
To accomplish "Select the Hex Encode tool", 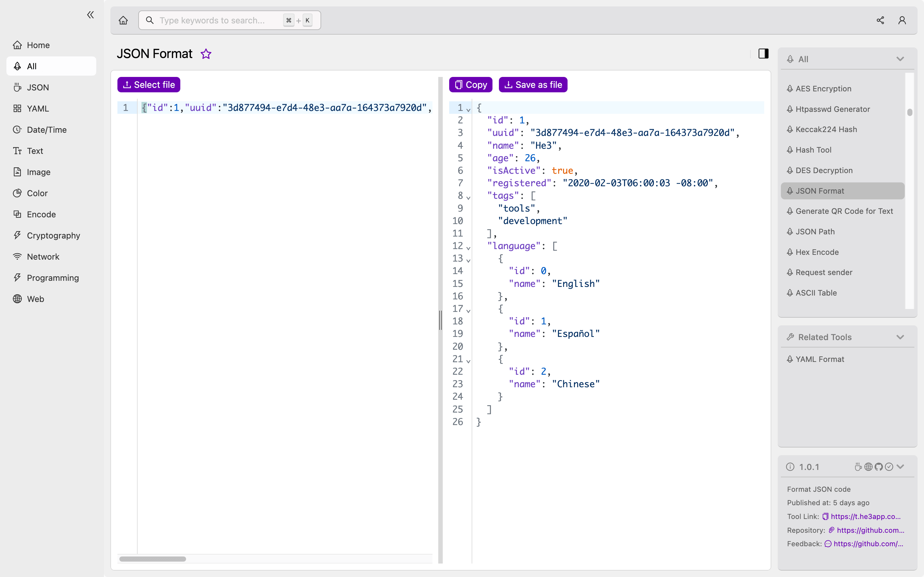I will [x=817, y=251].
